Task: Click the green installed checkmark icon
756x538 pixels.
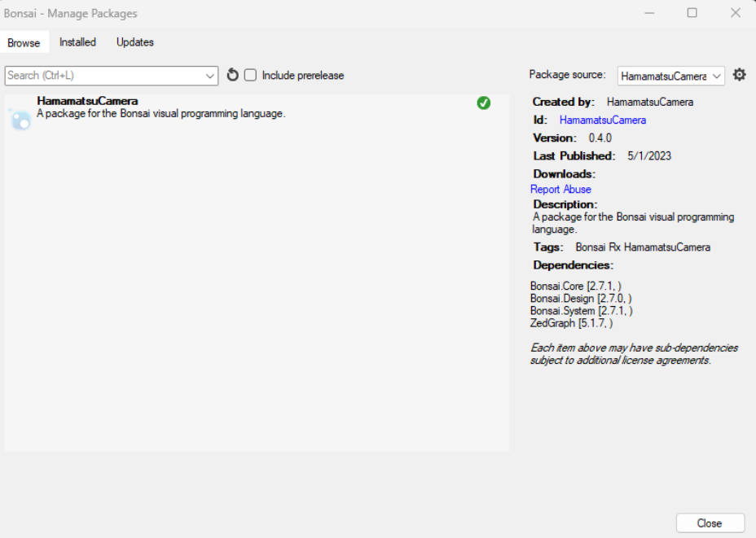Action: point(484,103)
